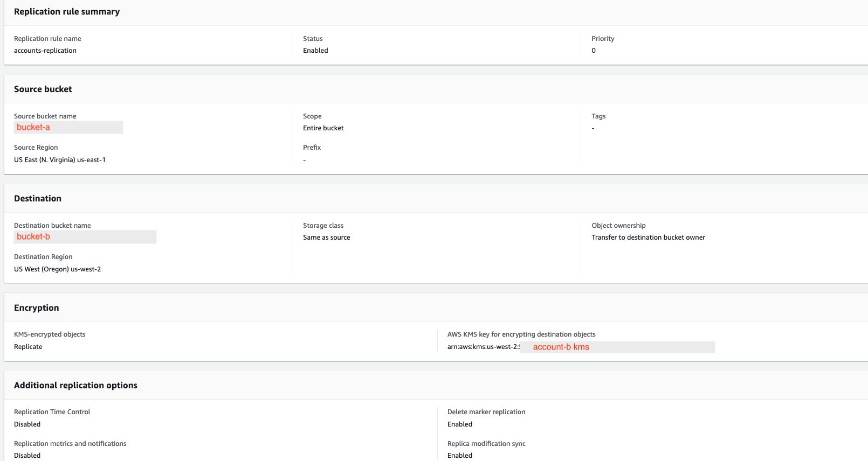Select the Replicate value under KMS-encrypted objects
Screen dimensions: 868x461
click(x=28, y=347)
